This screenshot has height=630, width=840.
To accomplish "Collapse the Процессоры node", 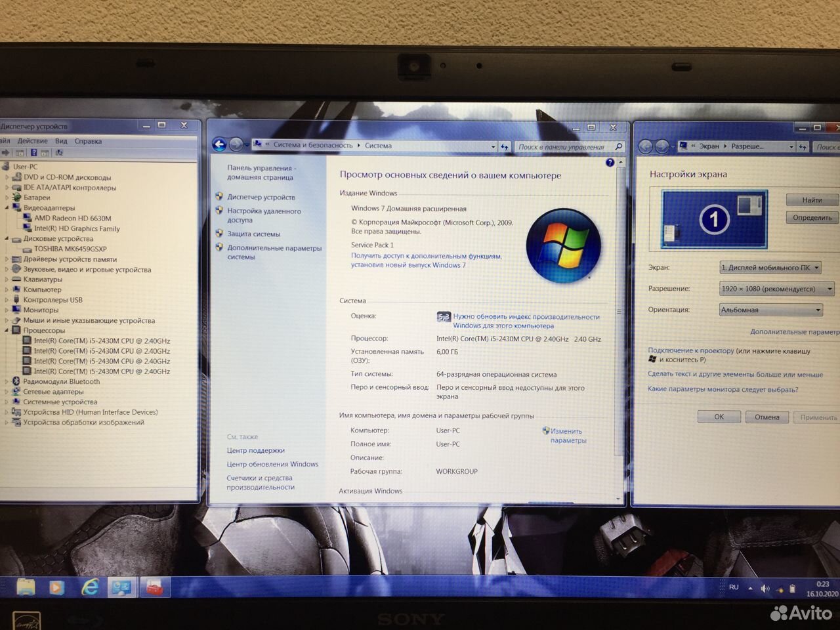I will point(7,331).
